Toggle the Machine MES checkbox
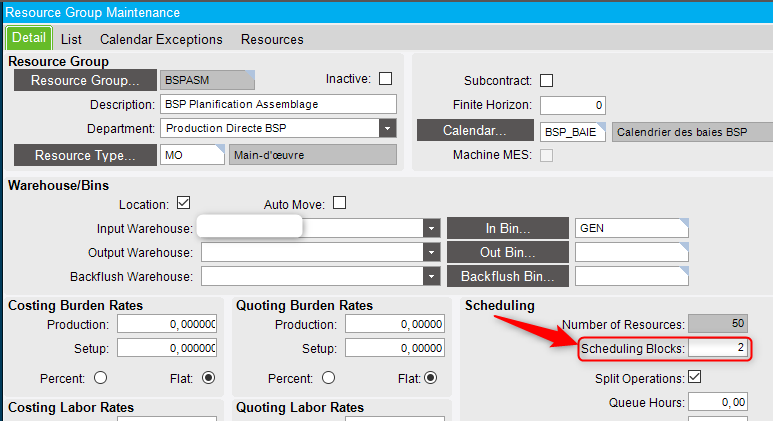Viewport: 773px width, 421px height. pos(546,155)
